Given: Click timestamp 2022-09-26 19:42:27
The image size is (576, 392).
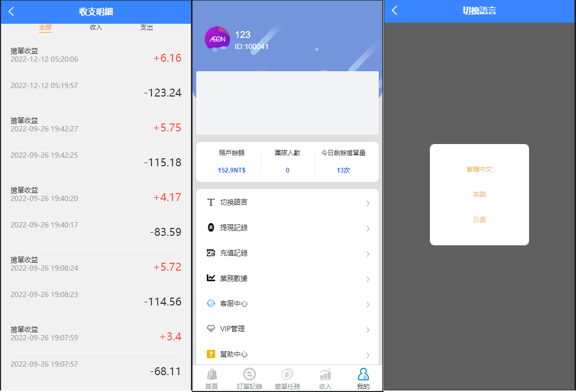Looking at the screenshot, I should (44, 129).
